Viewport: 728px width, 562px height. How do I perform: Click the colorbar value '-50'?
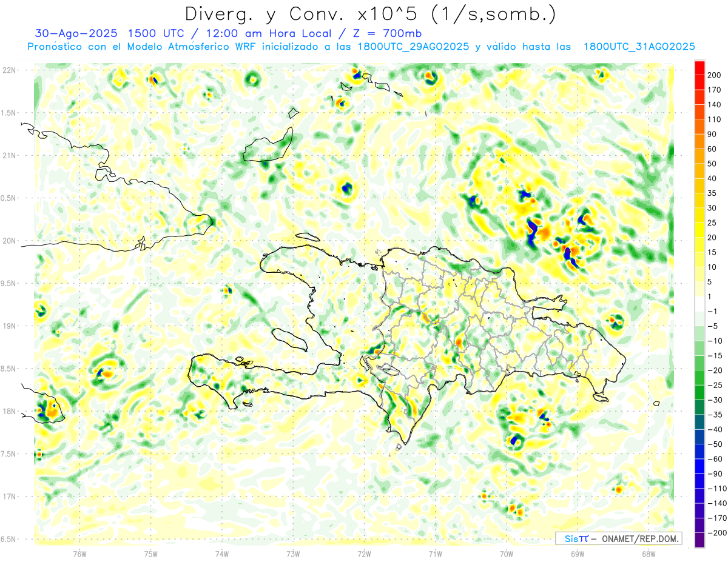pyautogui.click(x=716, y=444)
